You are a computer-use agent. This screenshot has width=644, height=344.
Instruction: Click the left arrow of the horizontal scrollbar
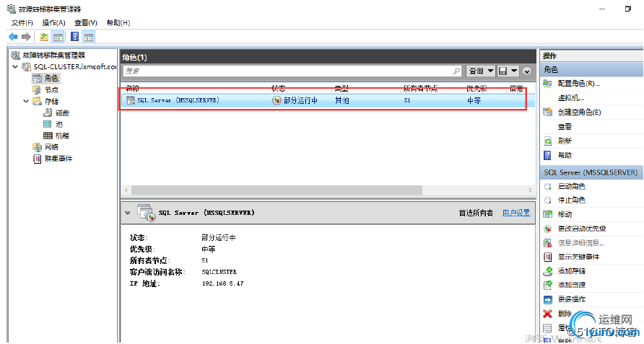pyautogui.click(x=126, y=190)
